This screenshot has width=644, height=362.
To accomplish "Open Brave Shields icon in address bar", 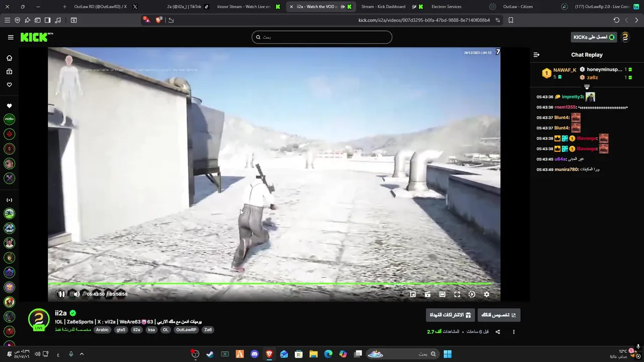I will coord(159,20).
